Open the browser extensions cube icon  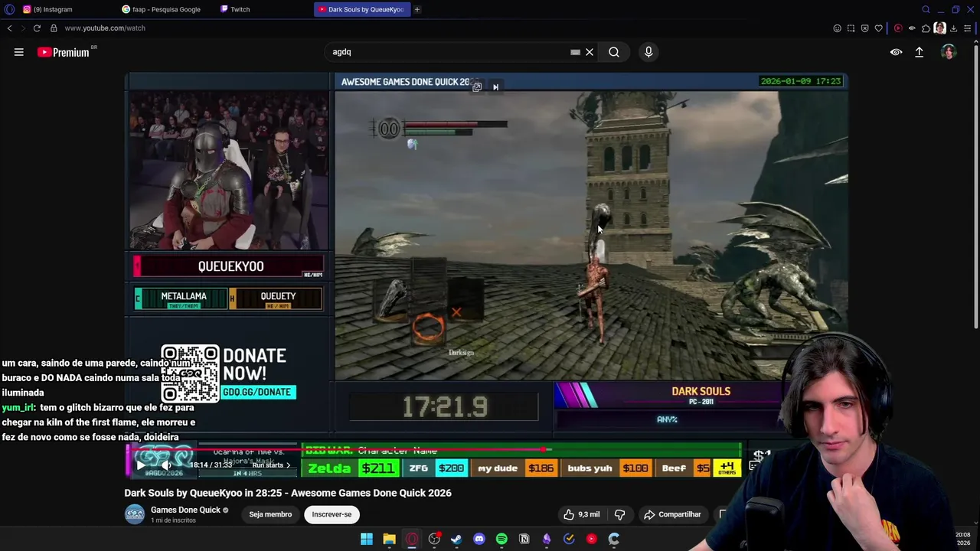926,28
